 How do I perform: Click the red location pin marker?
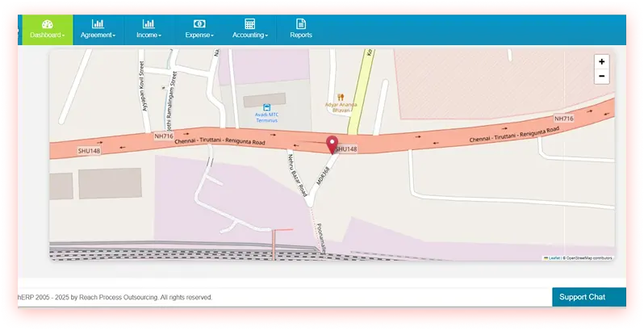coord(332,144)
